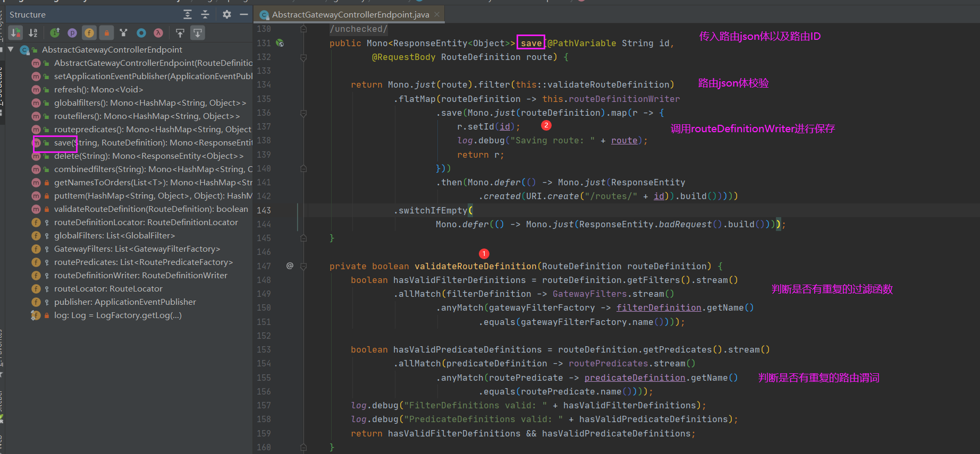
Task: Toggle Show Properties purple p icon
Action: 72,33
